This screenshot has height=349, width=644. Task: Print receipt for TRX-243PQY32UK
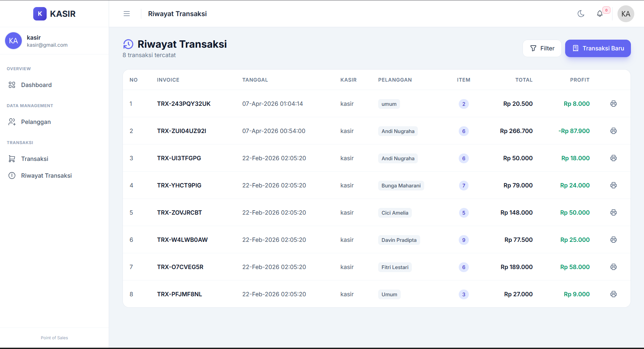point(613,104)
